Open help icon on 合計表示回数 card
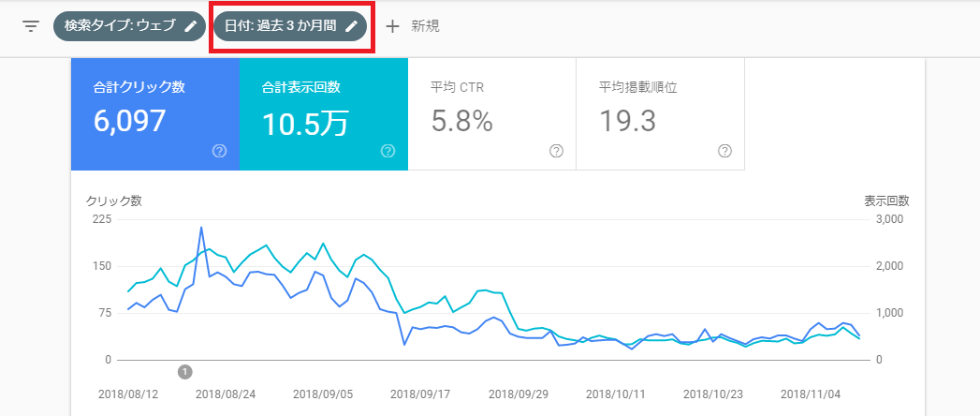The image size is (980, 416). [x=388, y=151]
